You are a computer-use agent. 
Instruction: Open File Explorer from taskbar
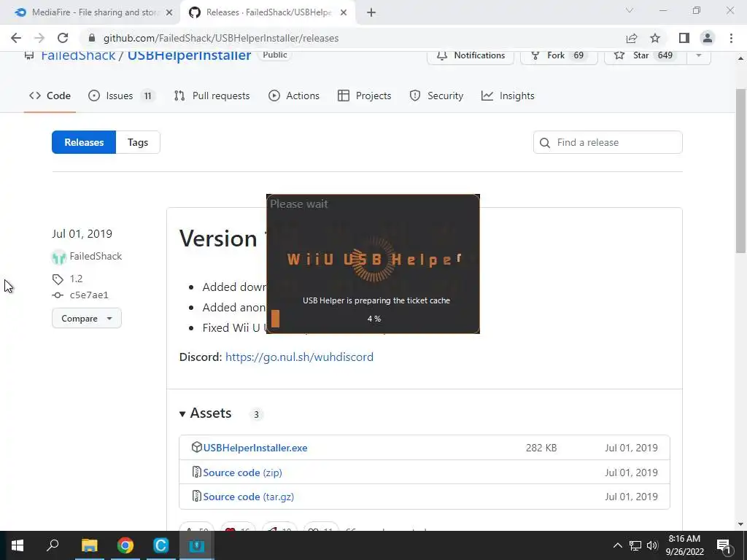click(89, 545)
